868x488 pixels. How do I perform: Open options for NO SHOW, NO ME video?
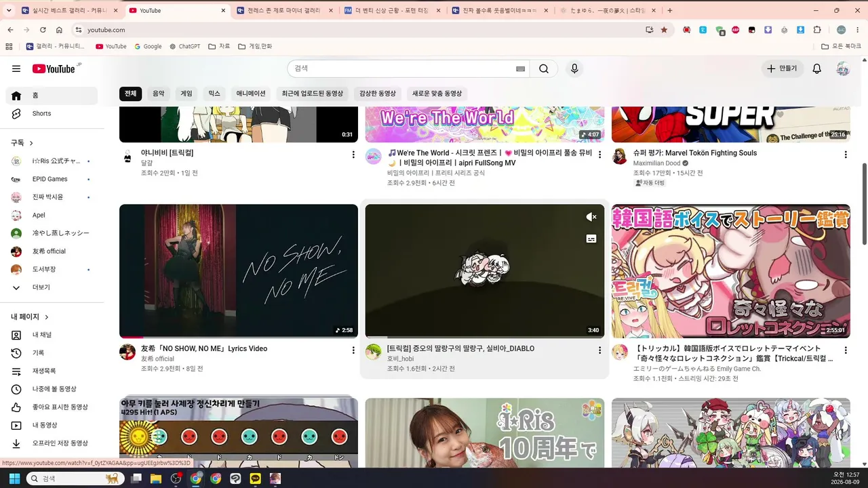353,350
